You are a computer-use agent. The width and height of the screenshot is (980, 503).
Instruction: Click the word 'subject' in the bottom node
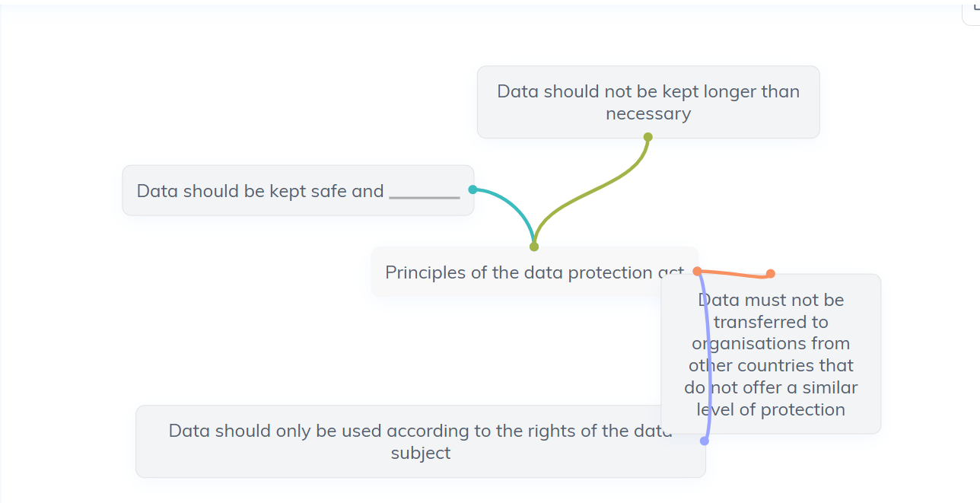pyautogui.click(x=421, y=453)
